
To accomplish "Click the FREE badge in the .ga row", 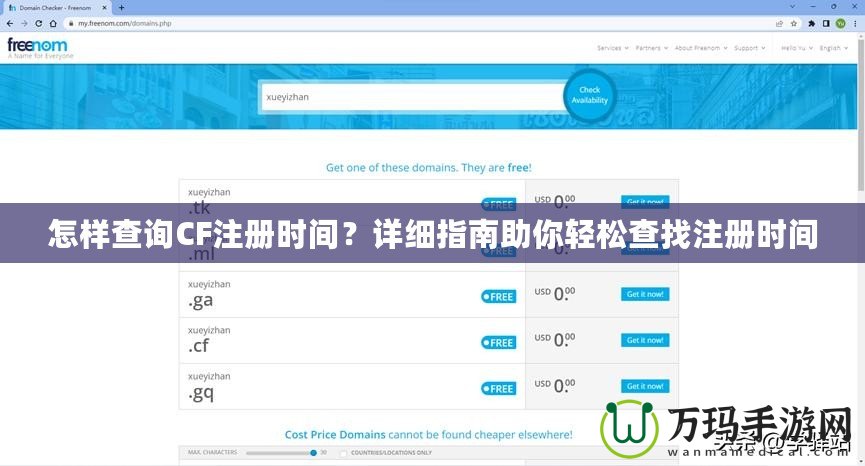I will [499, 297].
